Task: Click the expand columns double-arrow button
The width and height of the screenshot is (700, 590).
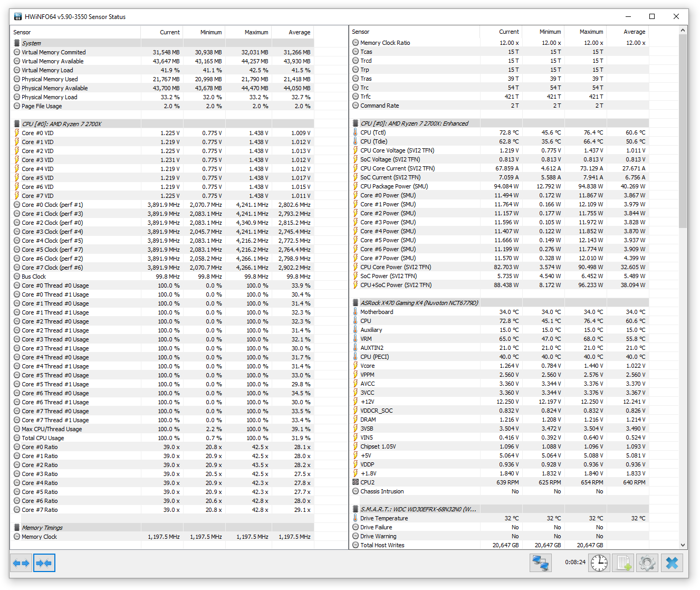Action: 22,563
